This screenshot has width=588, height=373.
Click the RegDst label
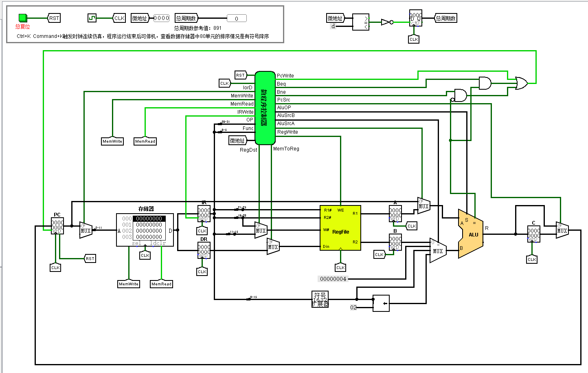tap(248, 150)
